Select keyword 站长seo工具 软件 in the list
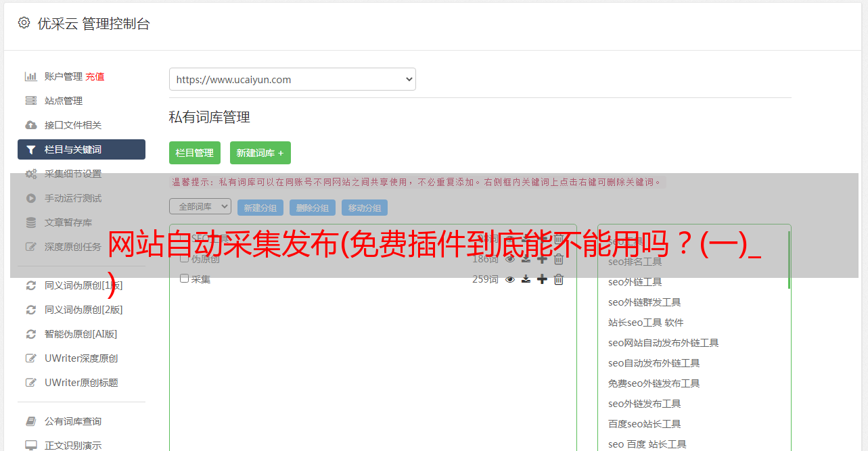 (645, 323)
